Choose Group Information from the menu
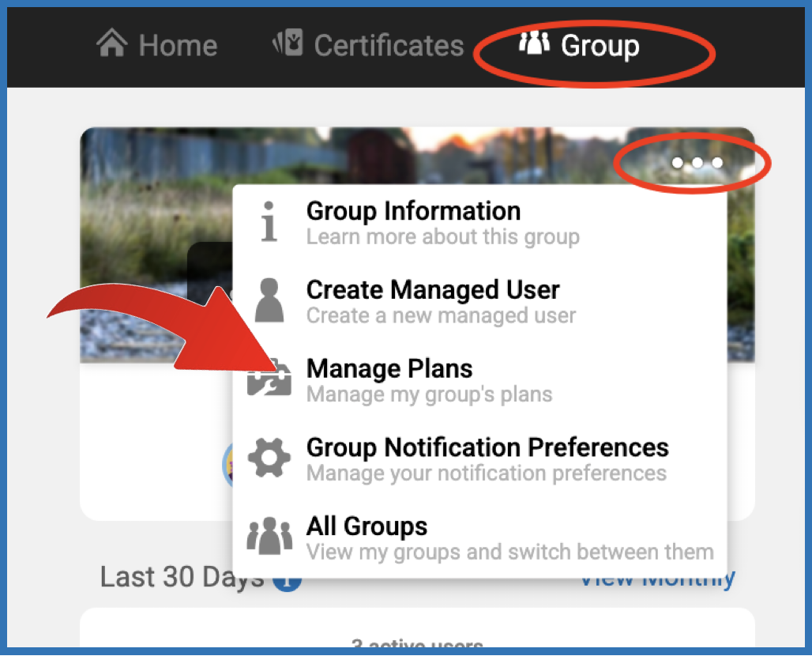 413,212
